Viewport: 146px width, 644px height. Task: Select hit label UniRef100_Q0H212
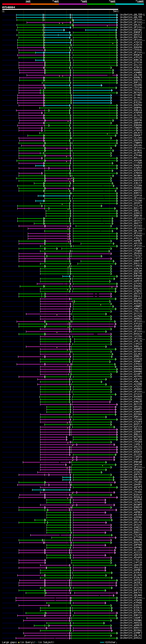click(x=131, y=638)
